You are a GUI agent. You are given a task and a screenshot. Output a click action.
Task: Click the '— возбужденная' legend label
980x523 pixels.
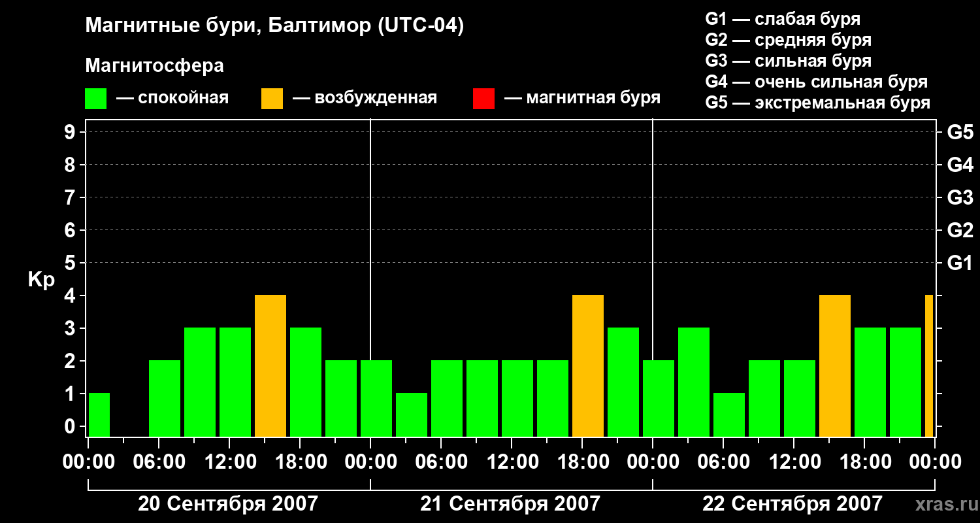click(x=365, y=98)
